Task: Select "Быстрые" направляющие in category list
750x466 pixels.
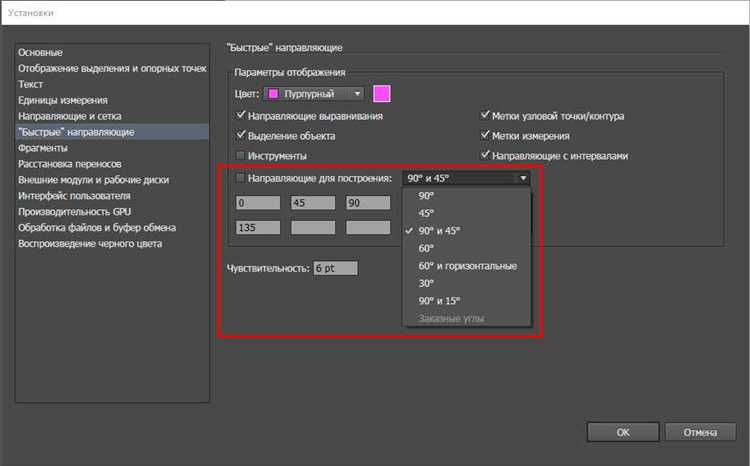Action: 112,132
